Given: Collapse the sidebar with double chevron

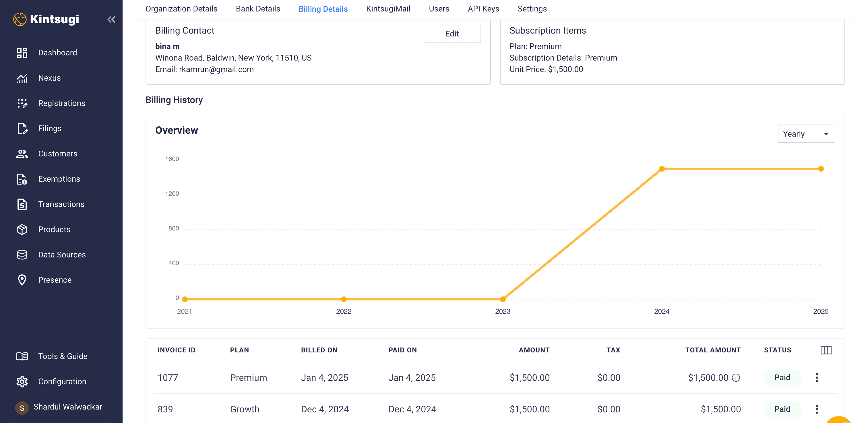Looking at the screenshot, I should click(111, 20).
